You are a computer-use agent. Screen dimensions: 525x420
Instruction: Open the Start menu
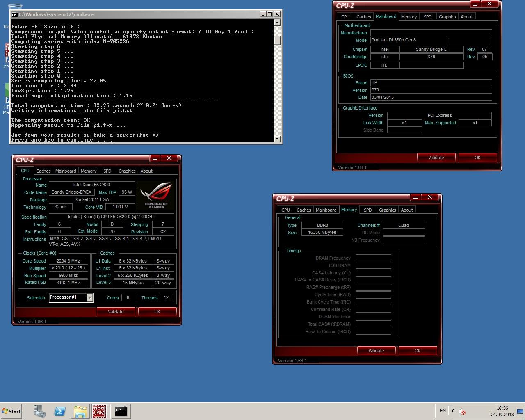[11, 411]
